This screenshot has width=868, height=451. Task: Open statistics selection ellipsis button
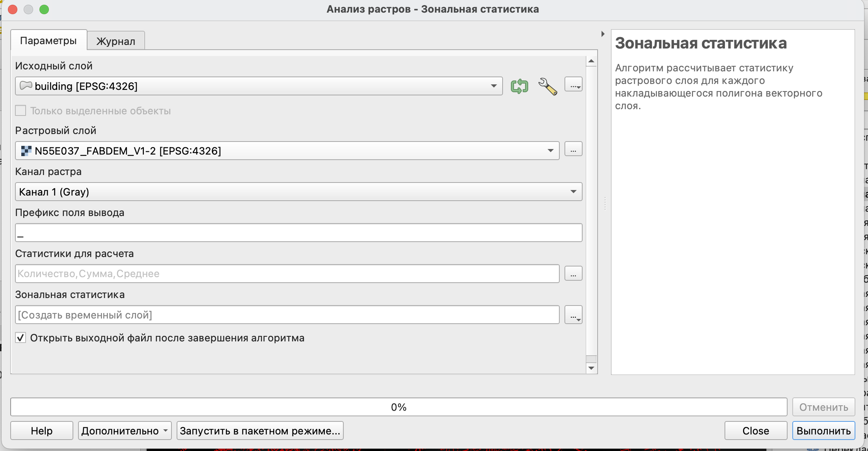tap(573, 274)
